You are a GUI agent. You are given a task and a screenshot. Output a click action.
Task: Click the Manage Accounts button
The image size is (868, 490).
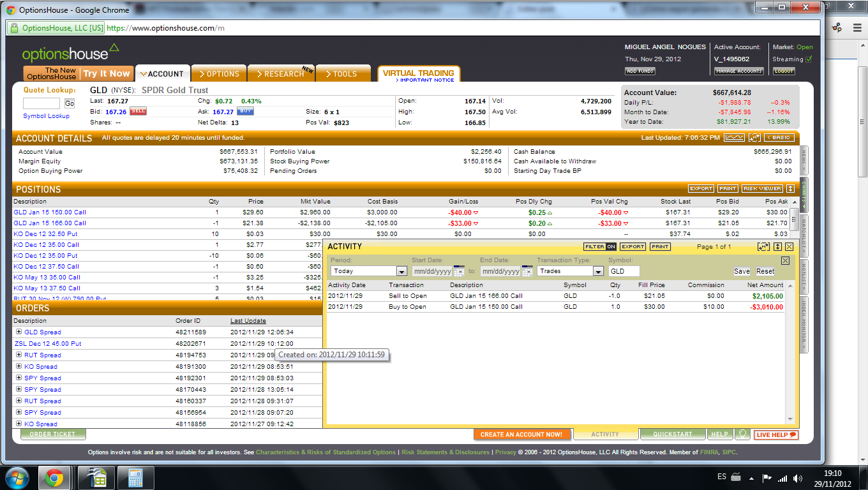click(x=738, y=71)
